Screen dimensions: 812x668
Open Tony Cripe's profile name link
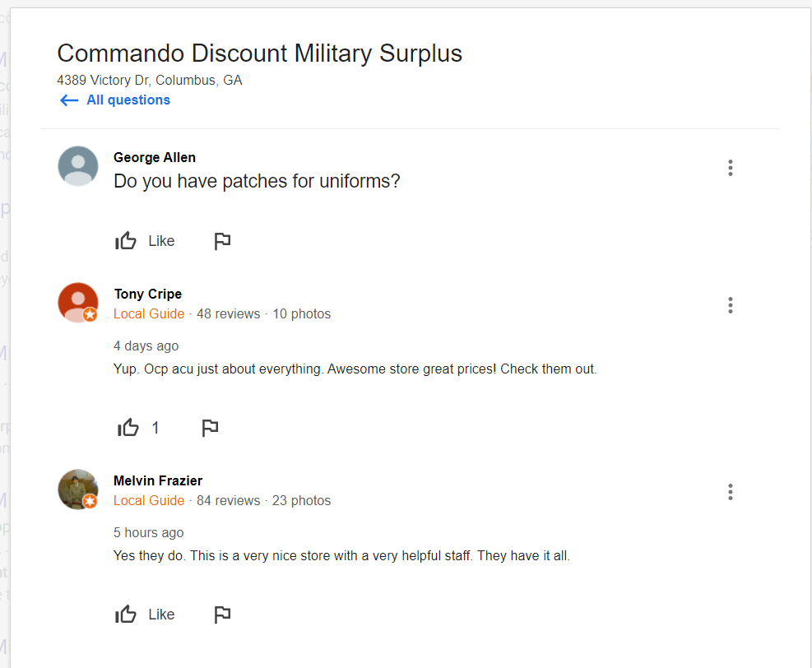(x=147, y=294)
